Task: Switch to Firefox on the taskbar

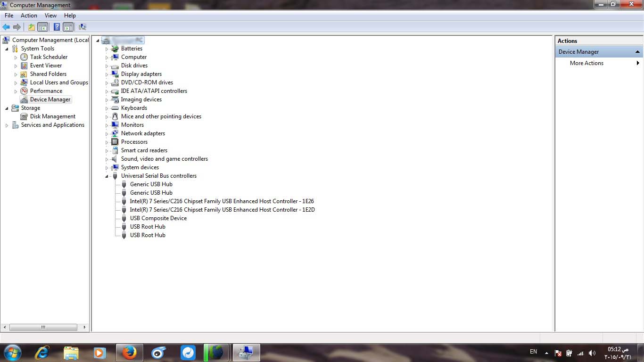Action: coord(129,353)
